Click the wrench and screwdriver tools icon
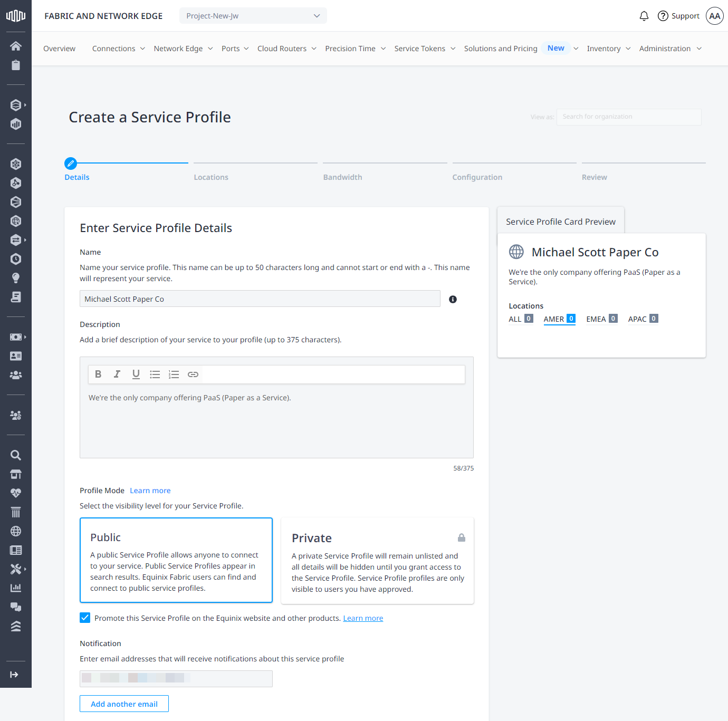Image resolution: width=728 pixels, height=721 pixels. 16,569
